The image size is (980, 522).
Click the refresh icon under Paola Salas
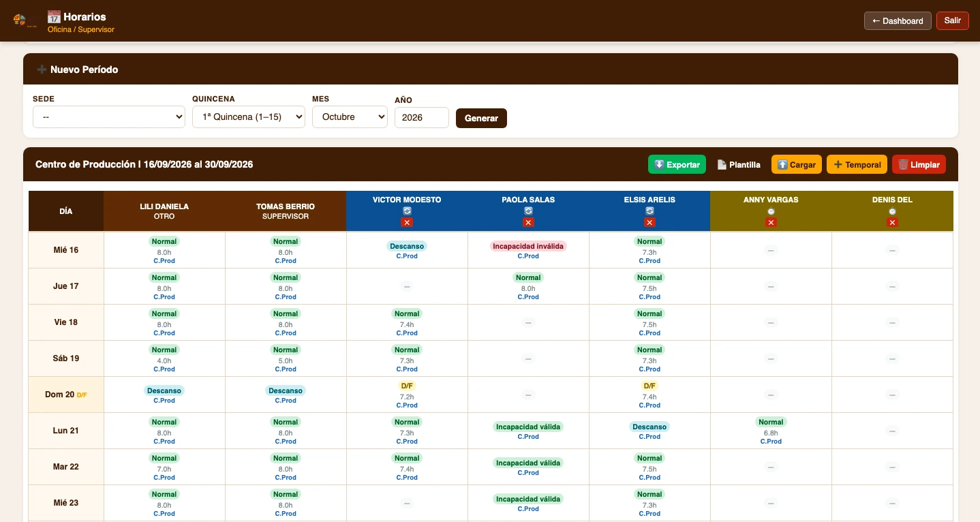(x=528, y=211)
